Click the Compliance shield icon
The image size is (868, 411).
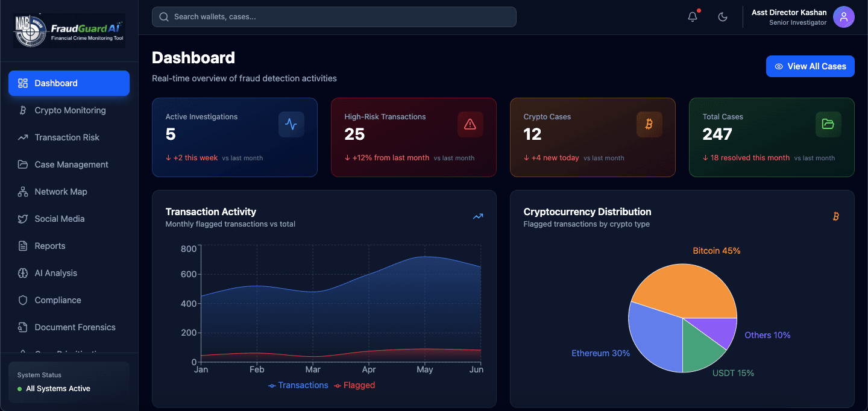[23, 300]
